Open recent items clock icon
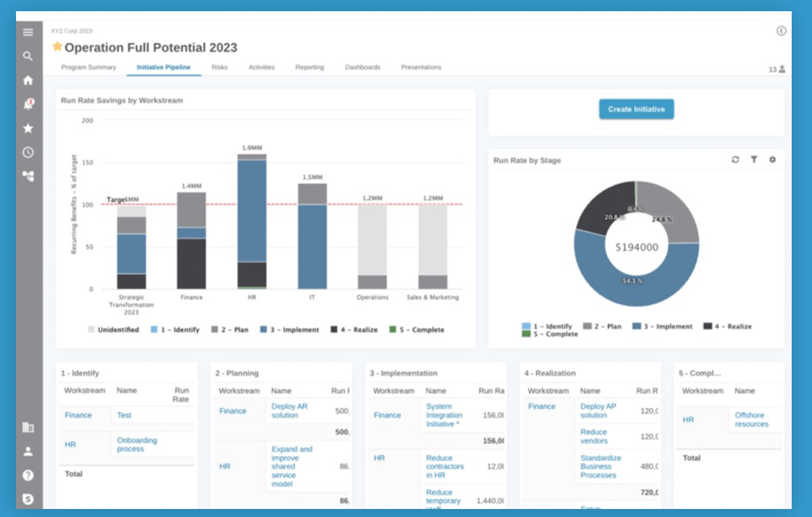Viewport: 812px width, 517px height. (x=28, y=152)
